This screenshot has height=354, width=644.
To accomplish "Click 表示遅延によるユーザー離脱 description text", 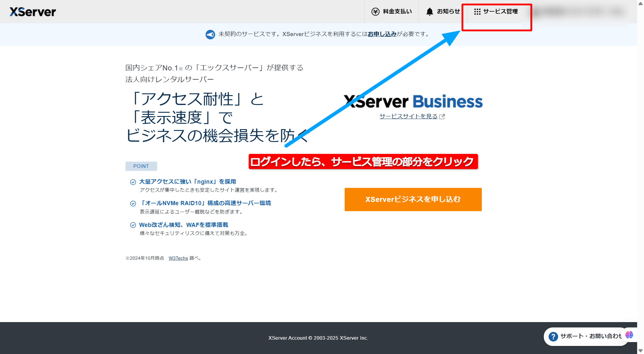I will (x=192, y=212).
